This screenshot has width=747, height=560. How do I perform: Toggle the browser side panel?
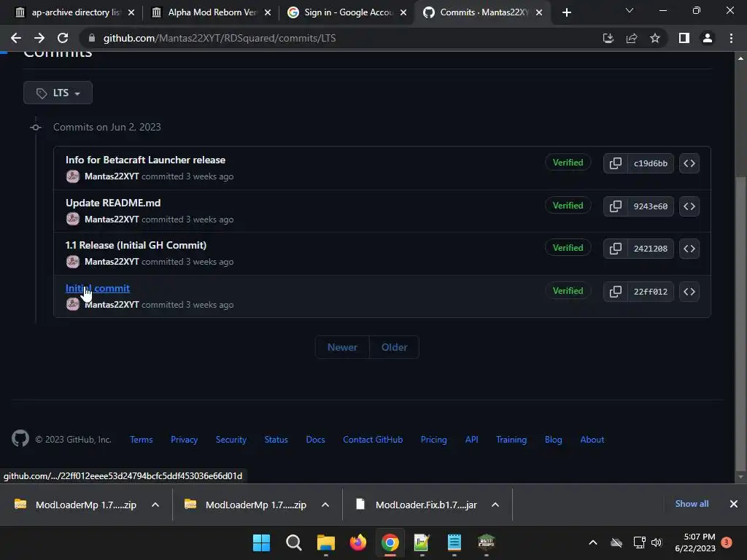[684, 38]
